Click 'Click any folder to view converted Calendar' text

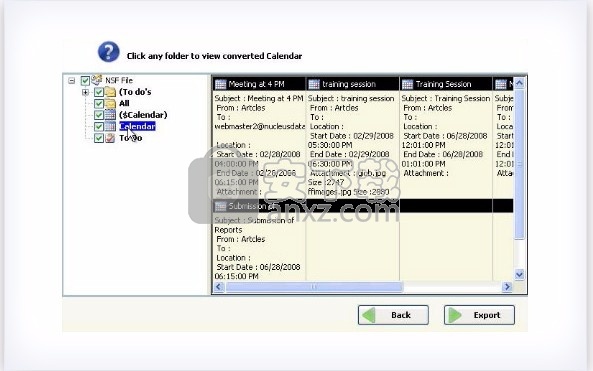214,56
